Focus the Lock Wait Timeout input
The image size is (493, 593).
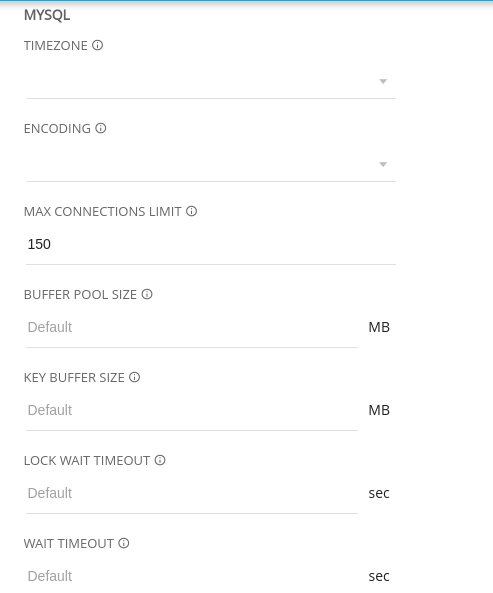click(192, 493)
